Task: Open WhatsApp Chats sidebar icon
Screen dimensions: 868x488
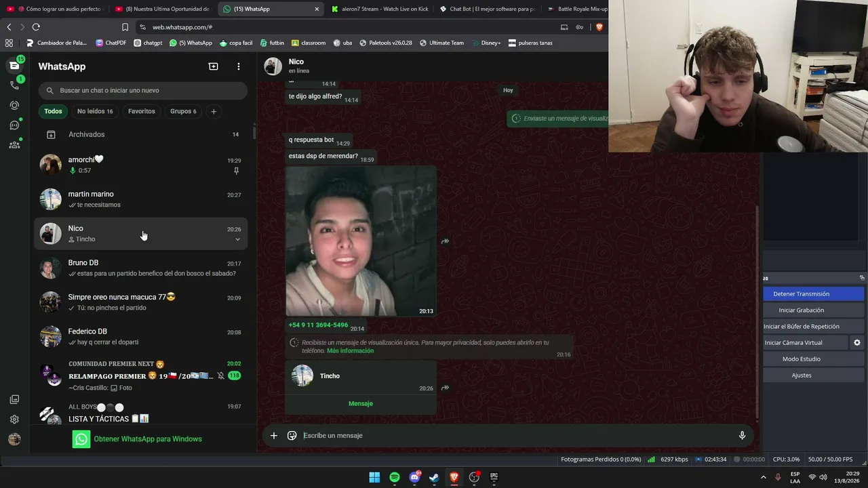Action: tap(14, 65)
